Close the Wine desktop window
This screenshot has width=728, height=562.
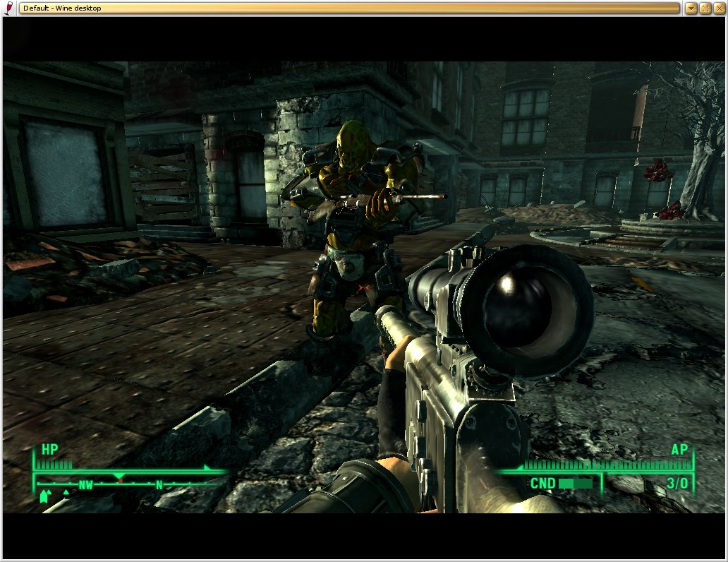(x=720, y=8)
